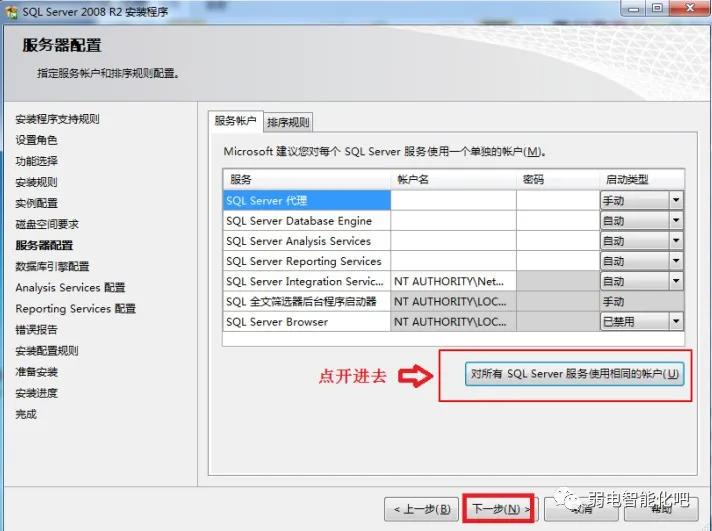Click password field for SQL Server 代理
712x531 pixels.
(x=558, y=200)
